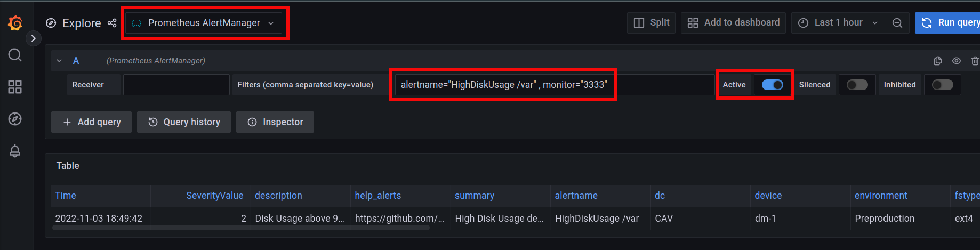Image resolution: width=980 pixels, height=250 pixels.
Task: Click the summary column header
Action: (475, 196)
